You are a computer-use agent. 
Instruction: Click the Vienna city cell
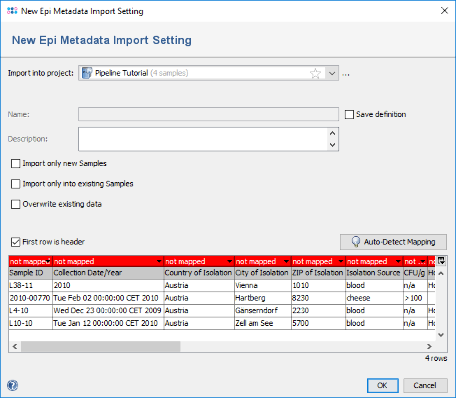tap(263, 286)
